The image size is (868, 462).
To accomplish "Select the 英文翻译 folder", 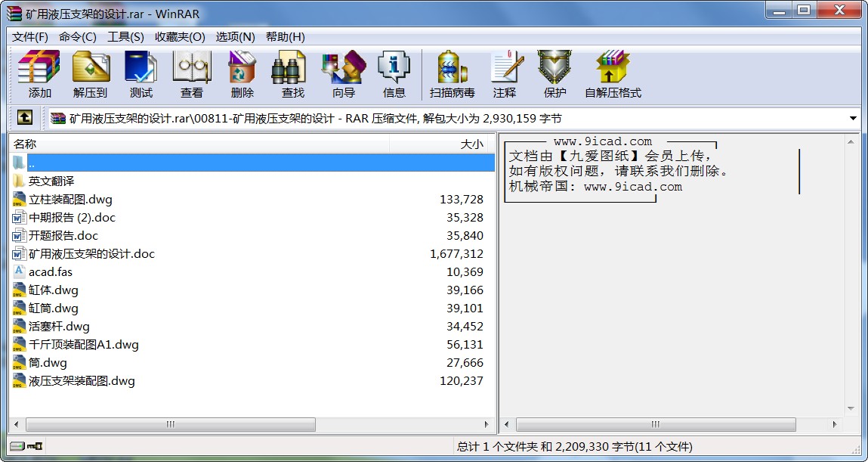I will pyautogui.click(x=51, y=181).
